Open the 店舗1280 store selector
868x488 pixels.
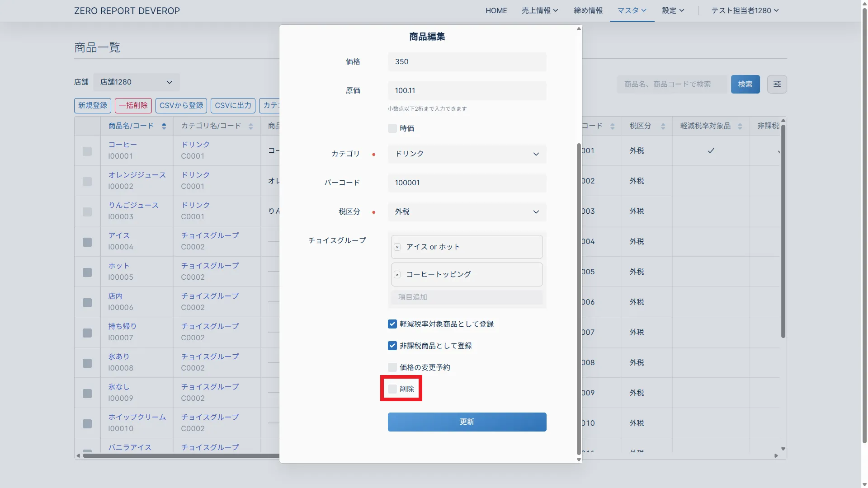click(x=136, y=82)
